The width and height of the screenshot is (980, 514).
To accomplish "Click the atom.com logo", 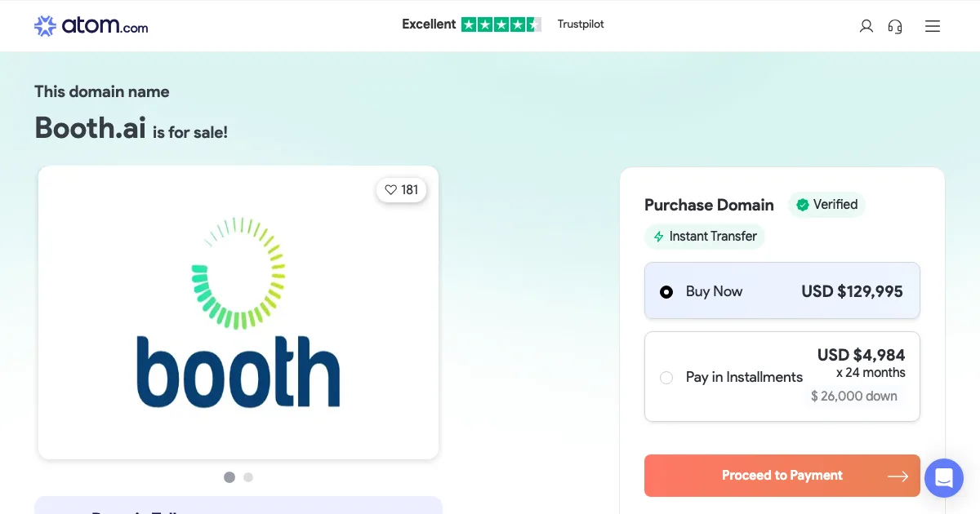I will (x=91, y=26).
